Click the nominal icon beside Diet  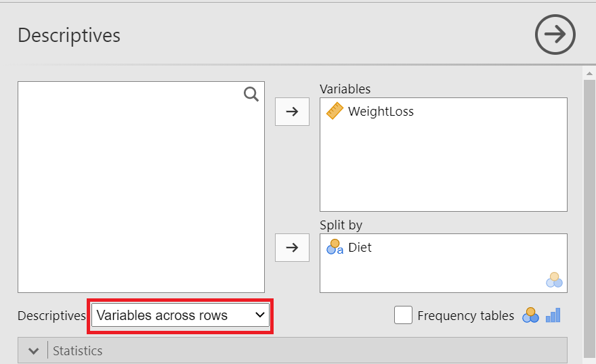[x=335, y=248]
